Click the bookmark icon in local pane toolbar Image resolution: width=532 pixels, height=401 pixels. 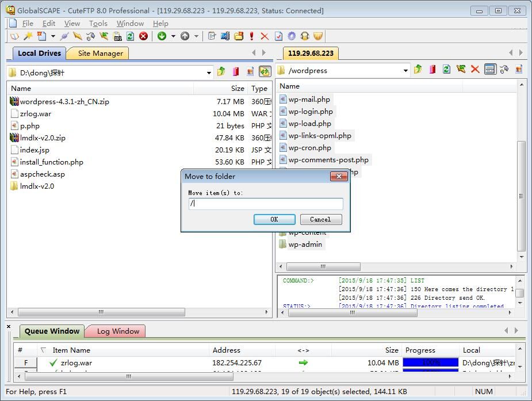(x=236, y=71)
